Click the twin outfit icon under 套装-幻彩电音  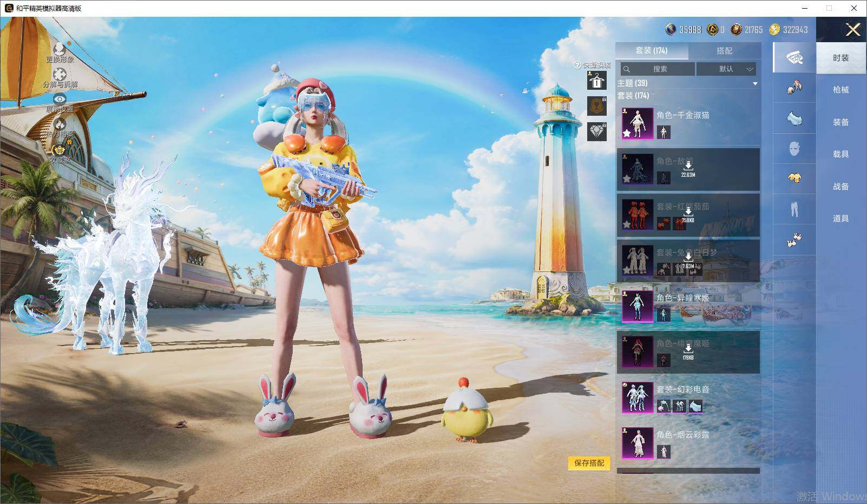[x=680, y=406]
